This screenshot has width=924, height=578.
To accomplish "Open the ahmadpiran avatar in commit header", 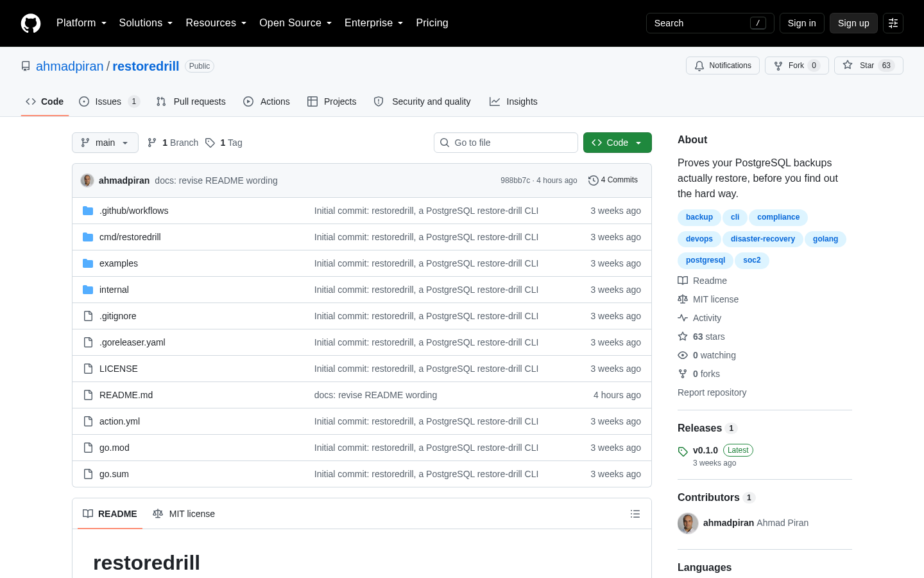I will [x=87, y=180].
